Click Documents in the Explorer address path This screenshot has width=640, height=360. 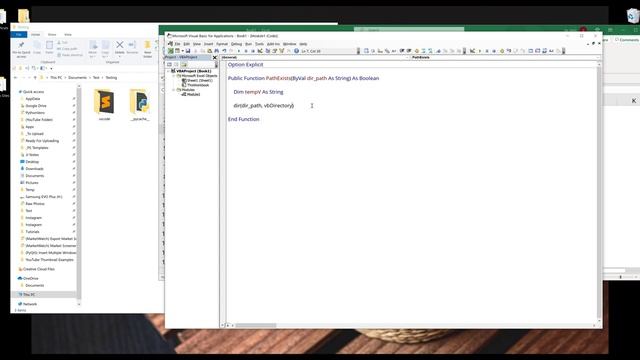pyautogui.click(x=78, y=78)
